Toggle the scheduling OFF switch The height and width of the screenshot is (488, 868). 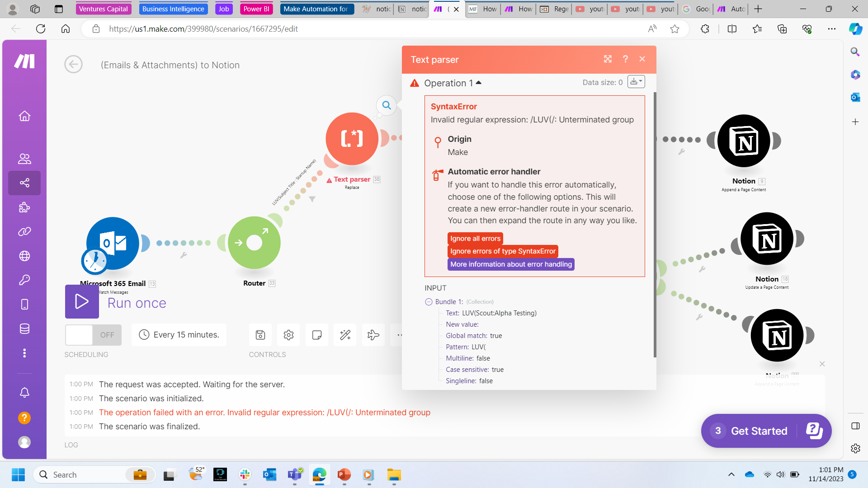(93, 335)
